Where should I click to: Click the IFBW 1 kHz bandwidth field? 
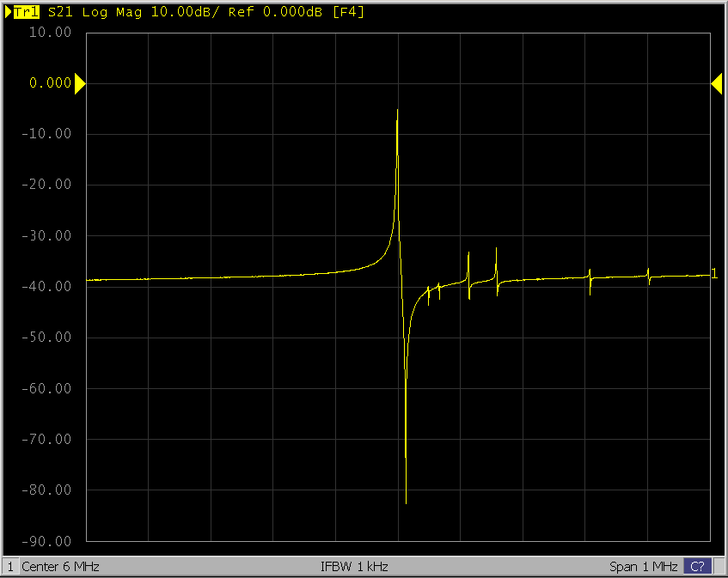[354, 567]
